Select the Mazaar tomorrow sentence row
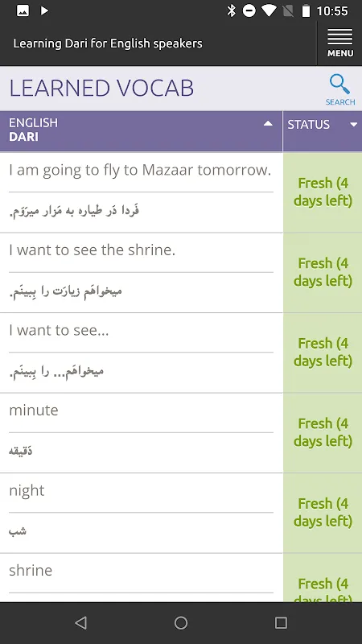This screenshot has width=362, height=644. (x=142, y=192)
